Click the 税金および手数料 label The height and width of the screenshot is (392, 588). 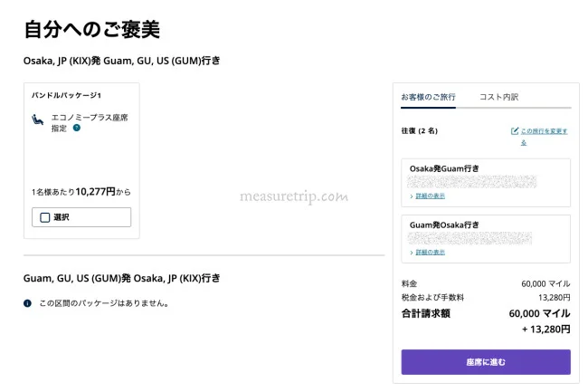pyautogui.click(x=432, y=298)
